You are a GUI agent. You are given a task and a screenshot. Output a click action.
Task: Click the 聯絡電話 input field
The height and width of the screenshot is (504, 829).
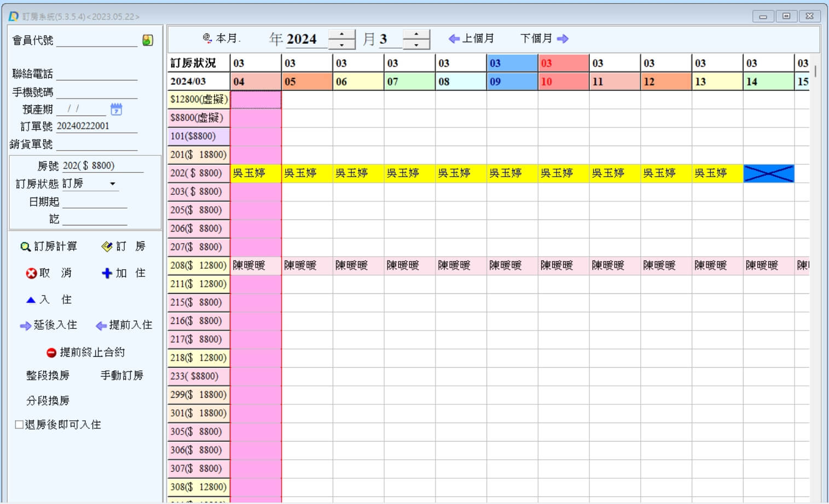tap(97, 74)
